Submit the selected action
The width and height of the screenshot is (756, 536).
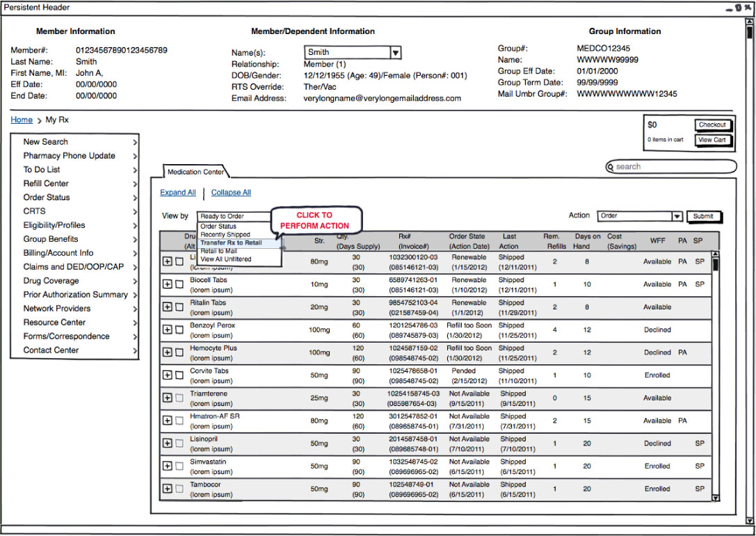click(703, 216)
